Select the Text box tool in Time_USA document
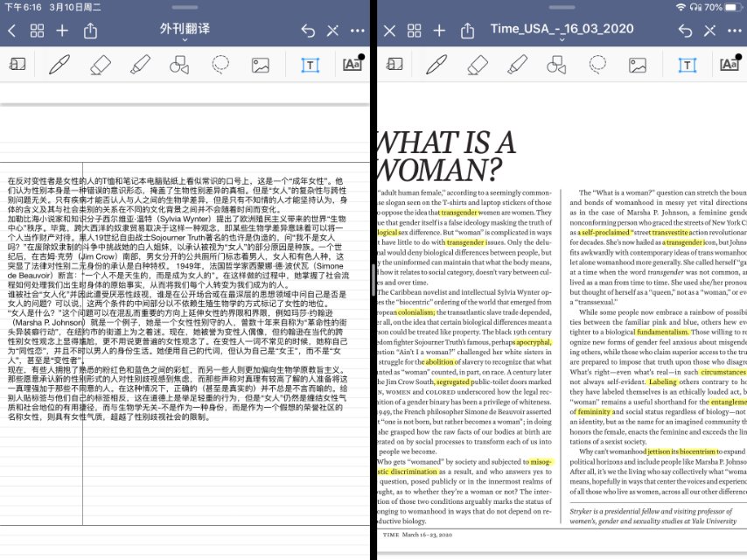The height and width of the screenshot is (560, 747). [x=688, y=65]
